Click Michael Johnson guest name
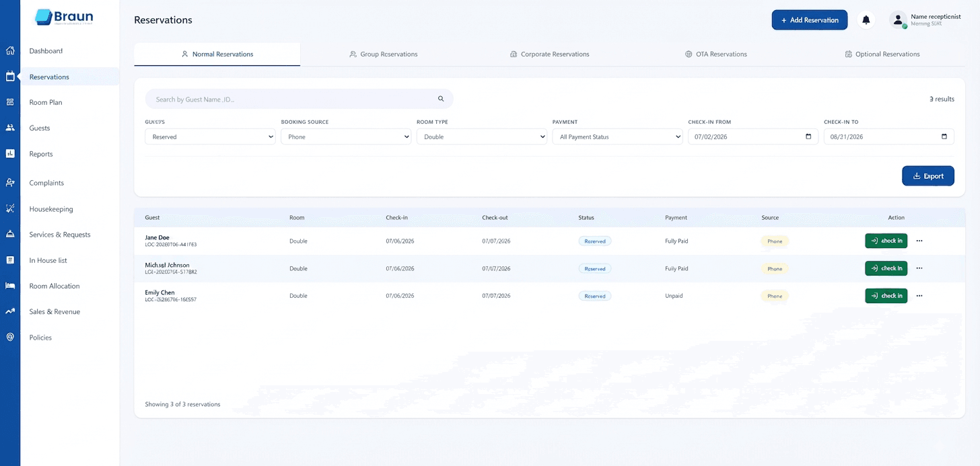 pos(167,265)
